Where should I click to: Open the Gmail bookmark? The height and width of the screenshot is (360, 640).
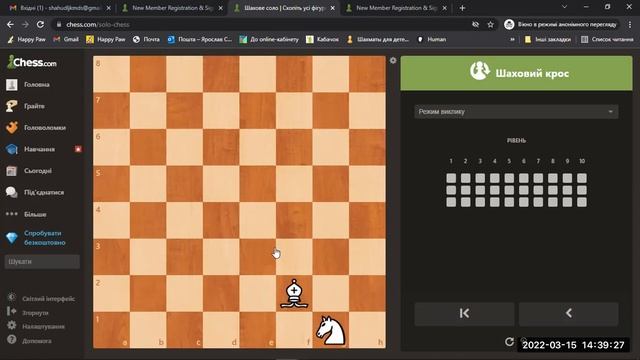click(66, 40)
